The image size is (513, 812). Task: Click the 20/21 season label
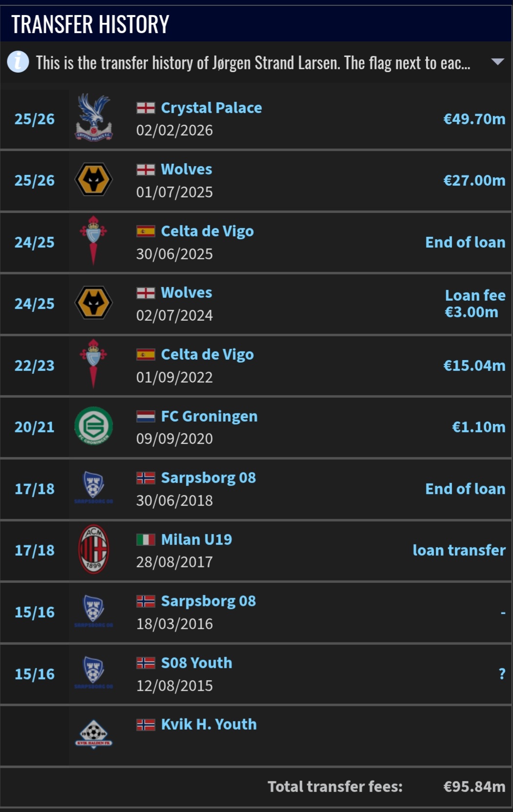34,427
